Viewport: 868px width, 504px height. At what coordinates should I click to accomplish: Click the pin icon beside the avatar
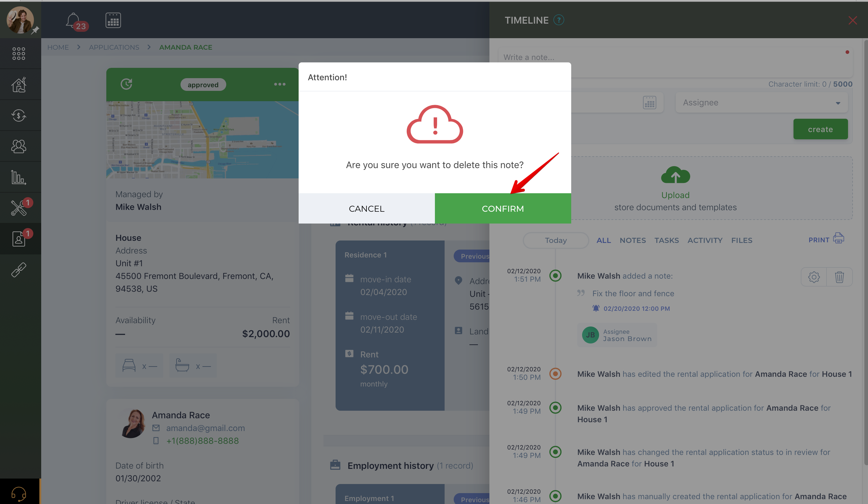(35, 30)
